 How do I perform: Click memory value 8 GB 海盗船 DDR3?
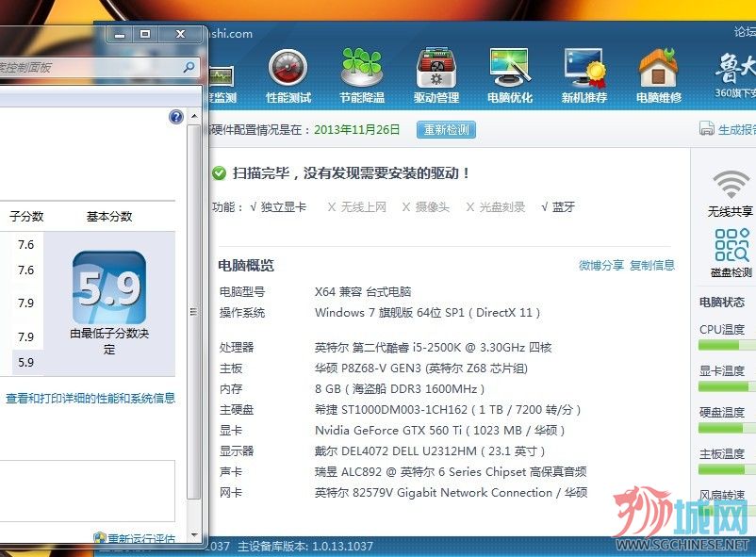tap(400, 389)
